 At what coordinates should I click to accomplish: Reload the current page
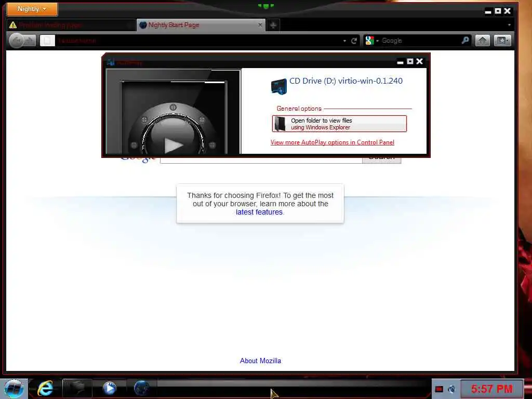(354, 41)
